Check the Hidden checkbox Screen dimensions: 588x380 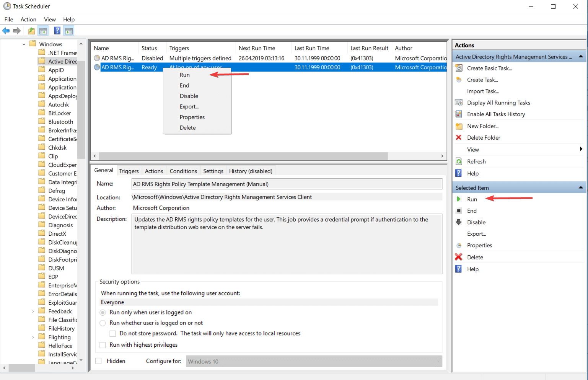(98, 361)
